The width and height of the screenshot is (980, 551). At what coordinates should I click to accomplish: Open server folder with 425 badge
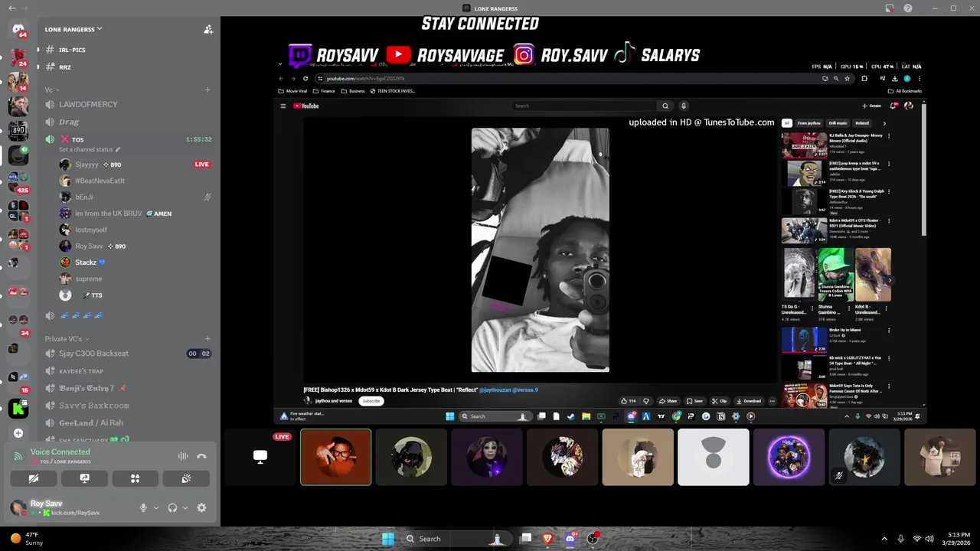pos(18,181)
